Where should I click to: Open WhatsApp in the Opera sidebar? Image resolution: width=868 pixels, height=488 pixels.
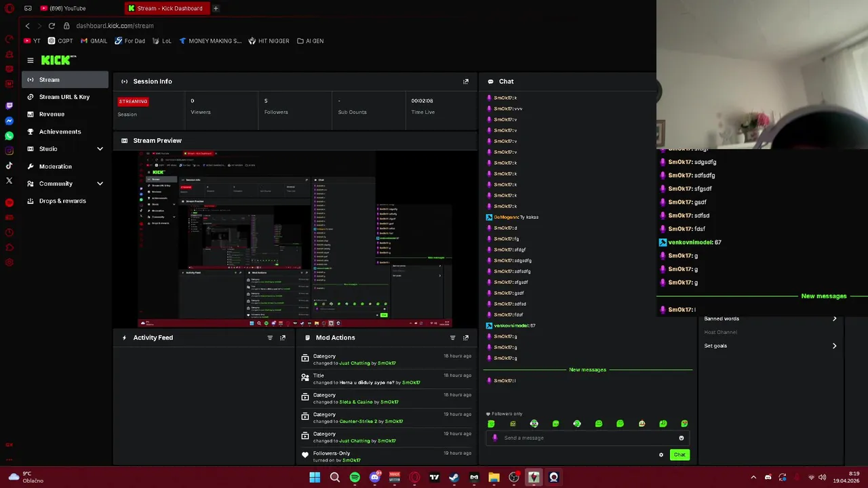tap(9, 136)
